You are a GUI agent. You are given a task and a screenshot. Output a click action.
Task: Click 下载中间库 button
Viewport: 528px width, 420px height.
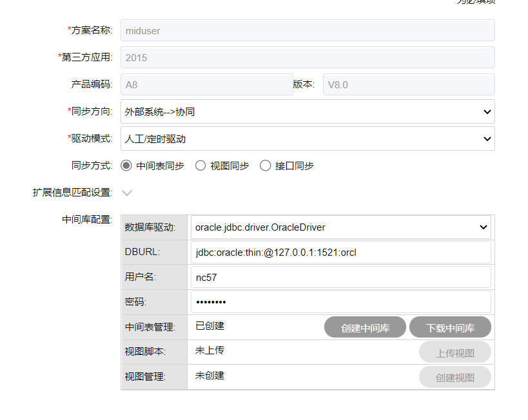(x=450, y=327)
